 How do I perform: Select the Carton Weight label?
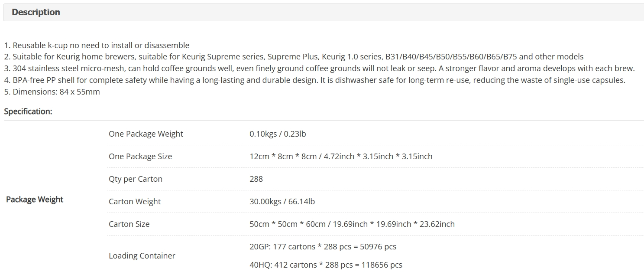tap(135, 201)
